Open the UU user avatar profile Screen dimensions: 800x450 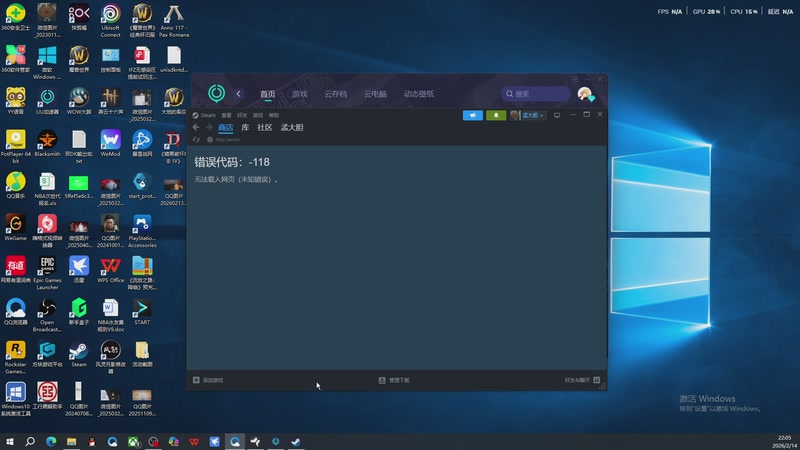pos(585,94)
